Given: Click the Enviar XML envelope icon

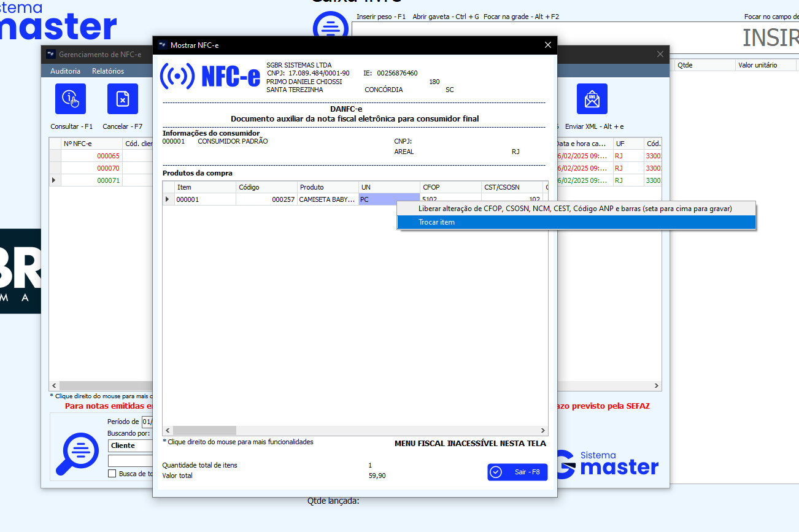Looking at the screenshot, I should point(592,99).
